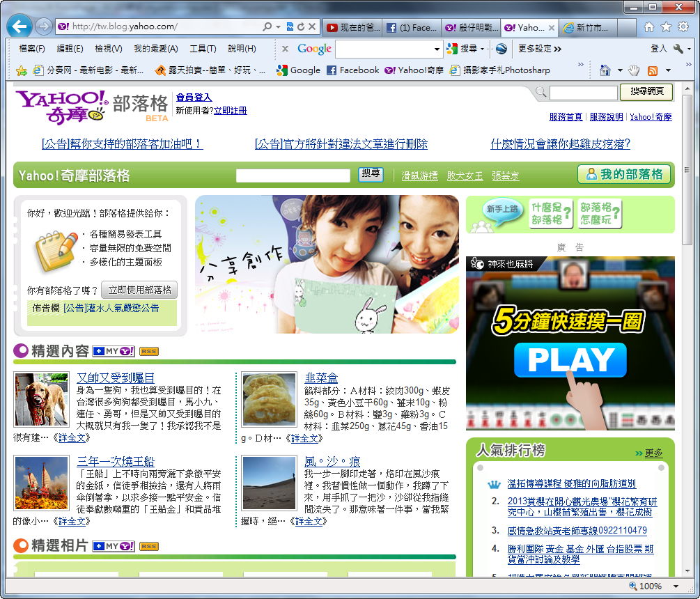Click the RSS badge beside 精選內容
Viewport: 700px width, 599px height.
point(148,351)
